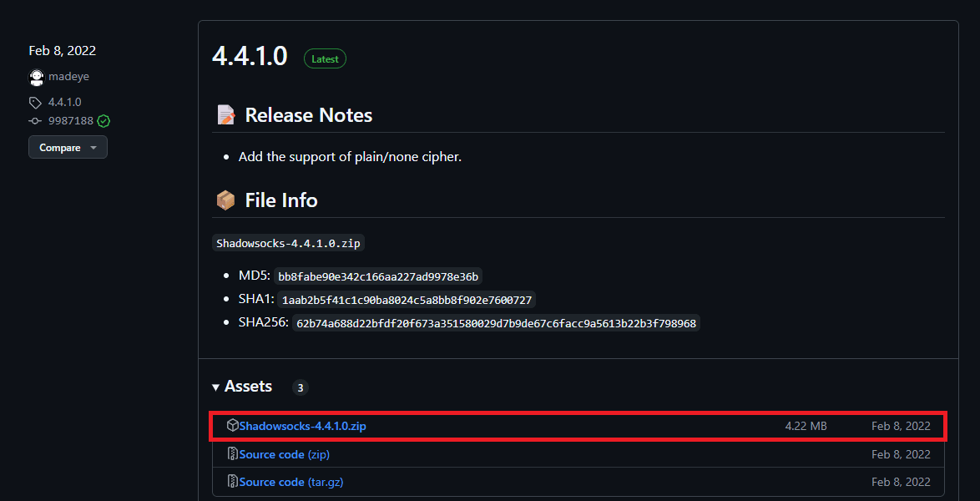
Task: Click the File Info package emoji icon
Action: (x=225, y=200)
